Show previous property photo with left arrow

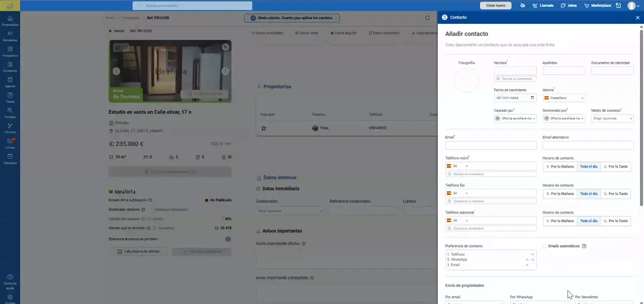tap(116, 71)
